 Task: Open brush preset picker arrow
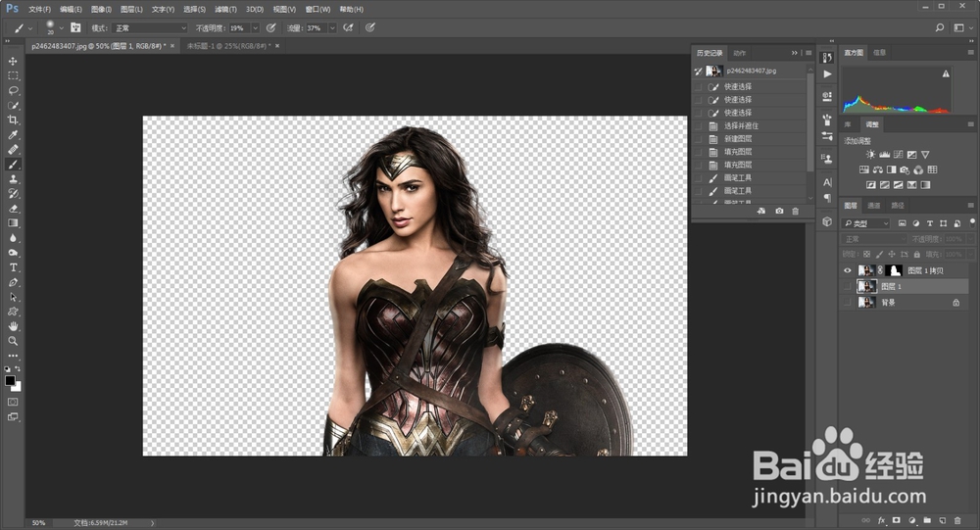point(61,28)
